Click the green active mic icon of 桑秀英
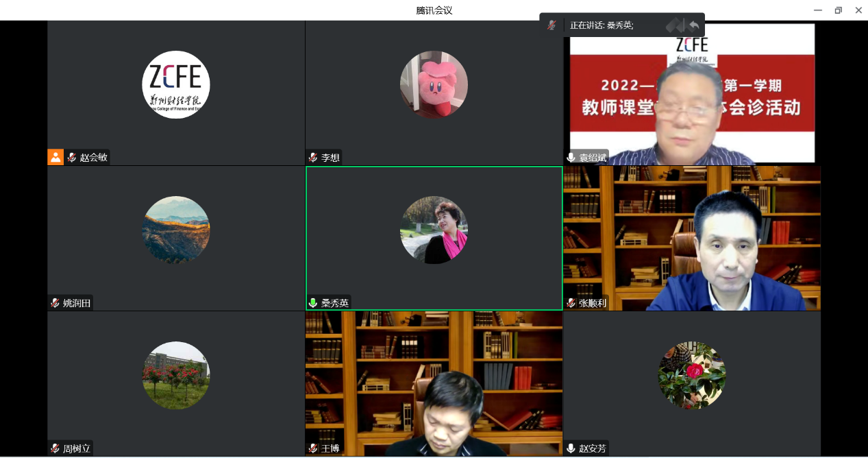Viewport: 868px width, 458px height. click(313, 303)
